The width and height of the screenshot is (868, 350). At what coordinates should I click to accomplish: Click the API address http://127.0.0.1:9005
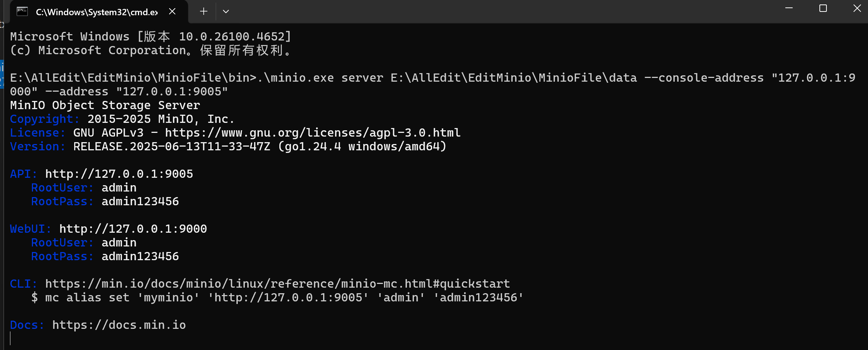[x=119, y=173]
